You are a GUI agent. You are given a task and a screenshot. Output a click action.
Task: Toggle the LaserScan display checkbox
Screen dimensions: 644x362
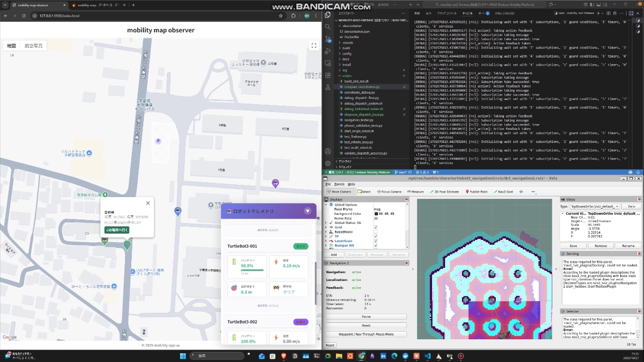pyautogui.click(x=376, y=241)
